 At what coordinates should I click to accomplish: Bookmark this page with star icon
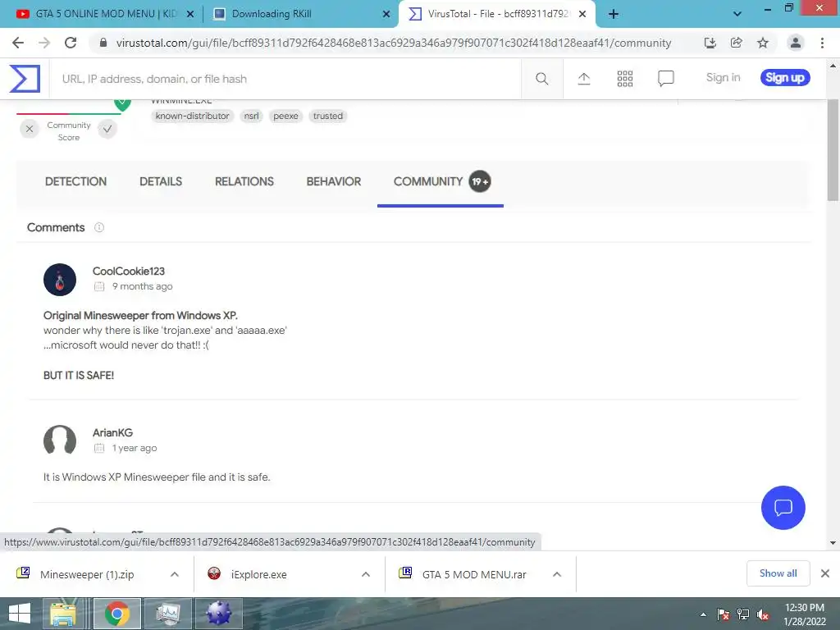pyautogui.click(x=763, y=43)
